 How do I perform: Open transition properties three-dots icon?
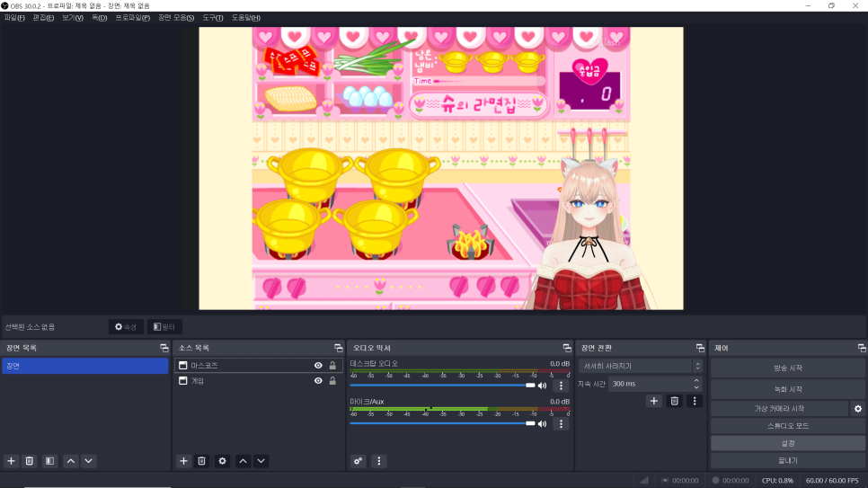click(x=695, y=401)
